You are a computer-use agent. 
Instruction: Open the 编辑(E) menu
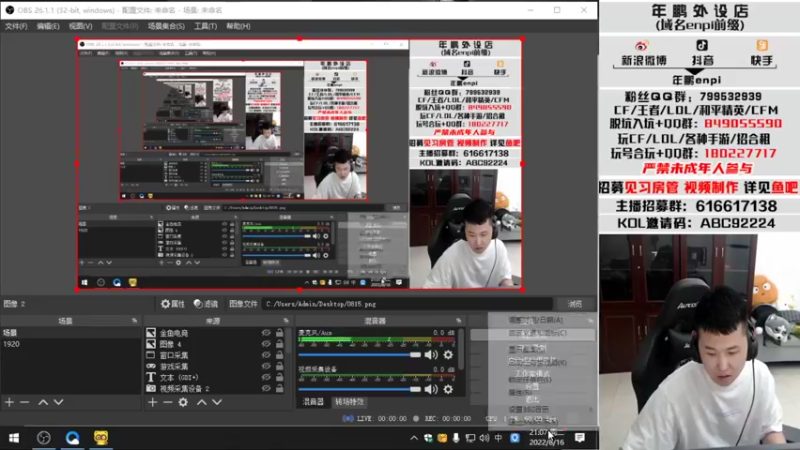click(x=48, y=26)
